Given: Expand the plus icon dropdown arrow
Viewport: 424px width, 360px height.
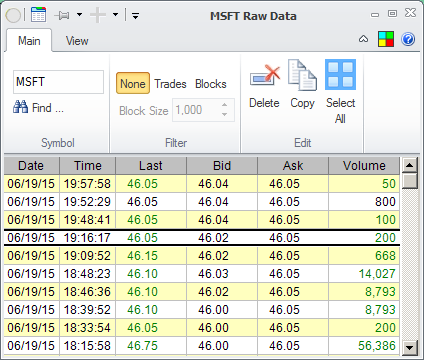Looking at the screenshot, I should coord(115,15).
